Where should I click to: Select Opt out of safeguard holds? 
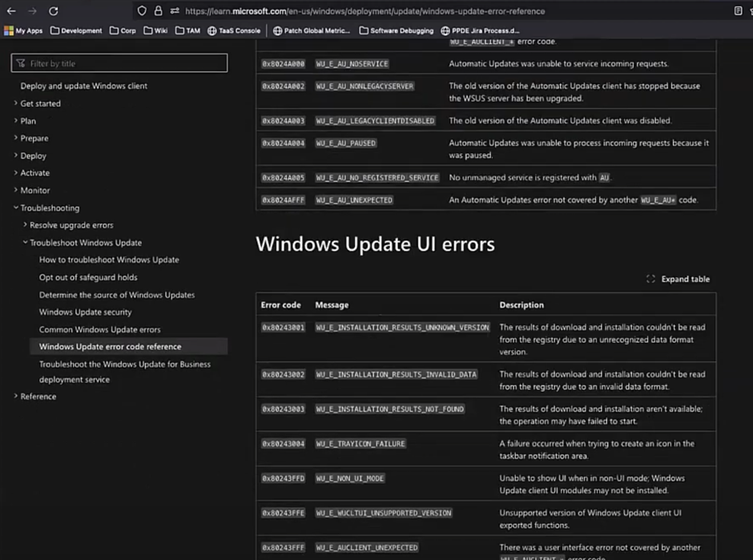(88, 277)
